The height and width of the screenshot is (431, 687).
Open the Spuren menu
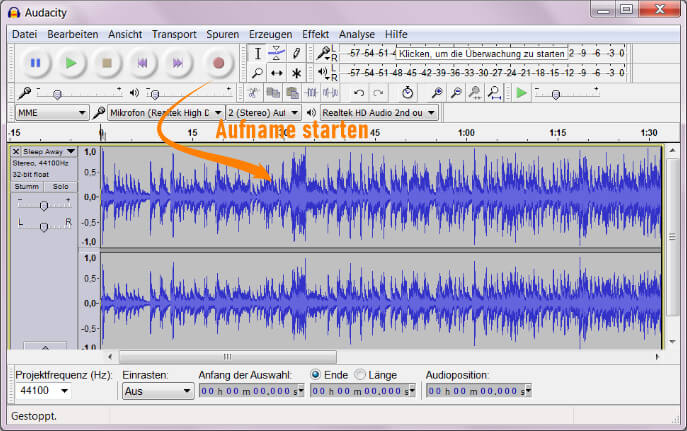coord(223,34)
